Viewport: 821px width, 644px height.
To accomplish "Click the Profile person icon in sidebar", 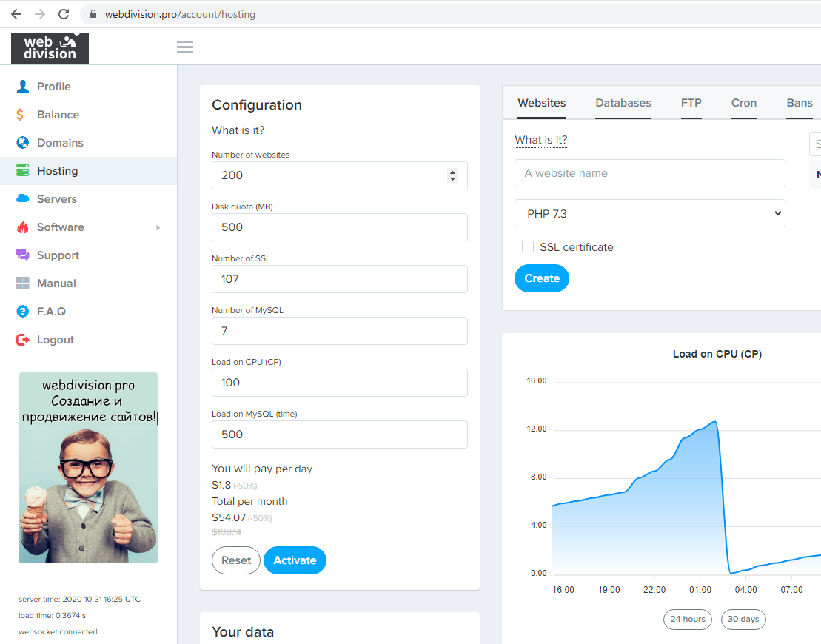I will pos(23,87).
